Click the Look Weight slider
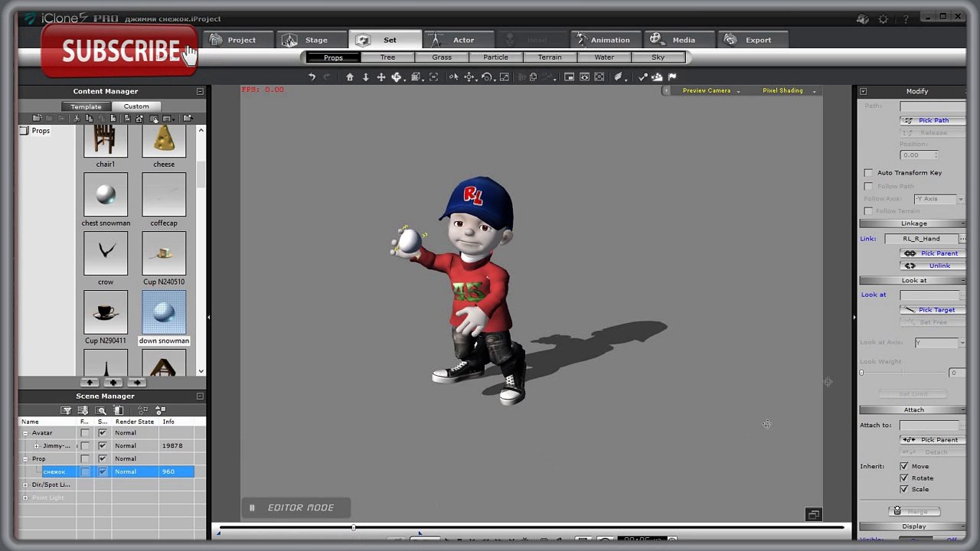 (903, 373)
